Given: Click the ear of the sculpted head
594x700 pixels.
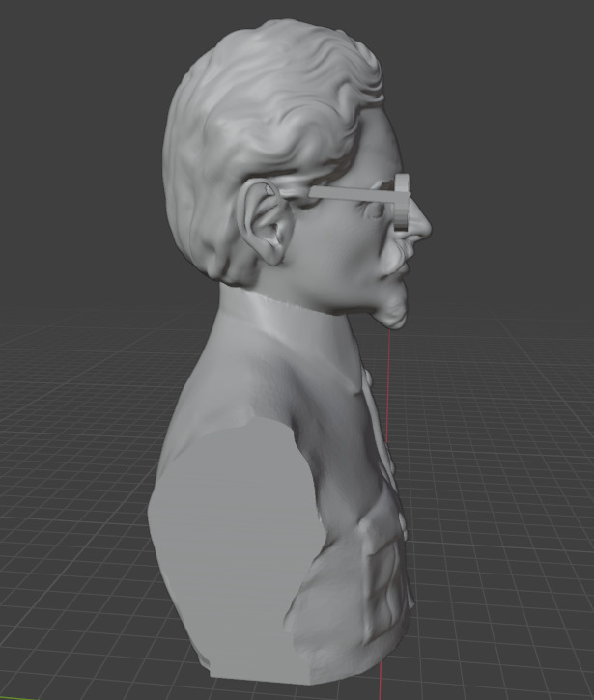Looking at the screenshot, I should [266, 221].
